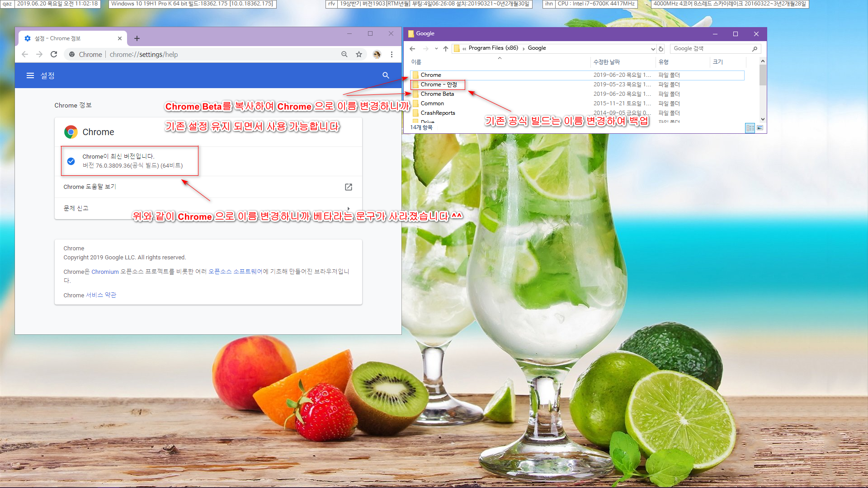
Task: Click the Chrome 도움말 보기 Help link
Action: point(90,187)
